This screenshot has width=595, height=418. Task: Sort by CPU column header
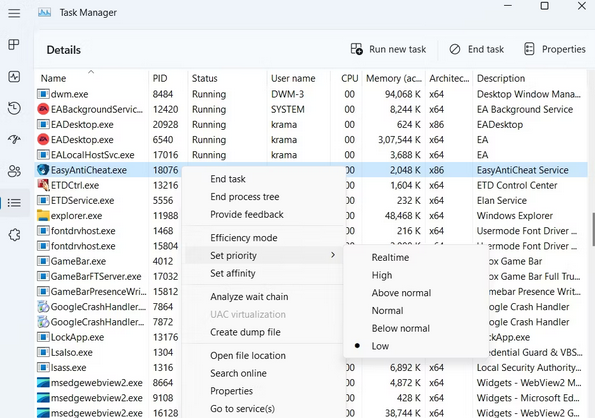click(349, 78)
